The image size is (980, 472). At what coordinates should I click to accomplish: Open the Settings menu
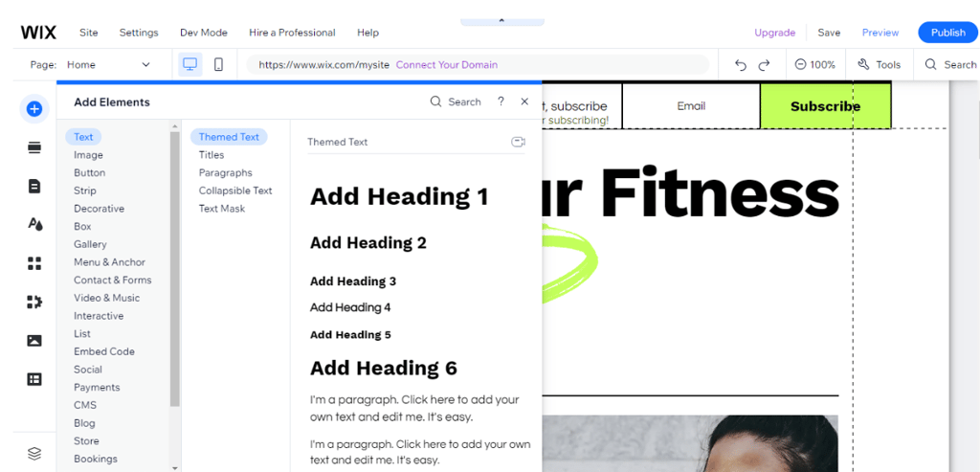(x=139, y=33)
